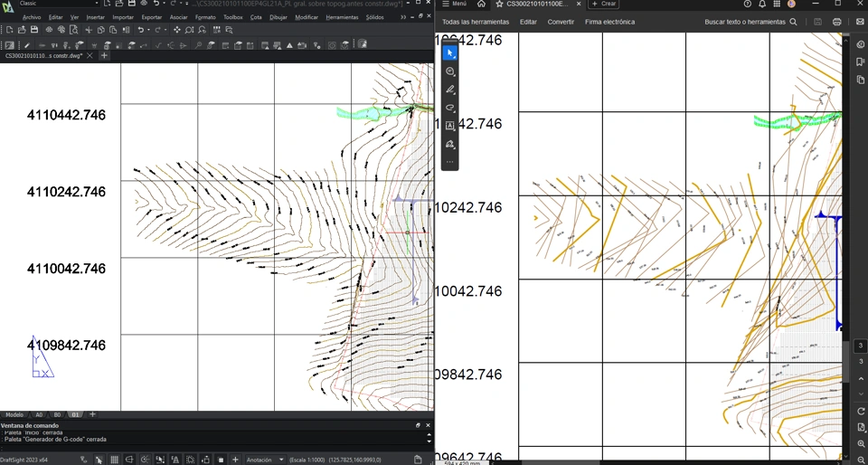This screenshot has height=465, width=868.
Task: Switch to the Modelo sheet tab
Action: tap(14, 414)
